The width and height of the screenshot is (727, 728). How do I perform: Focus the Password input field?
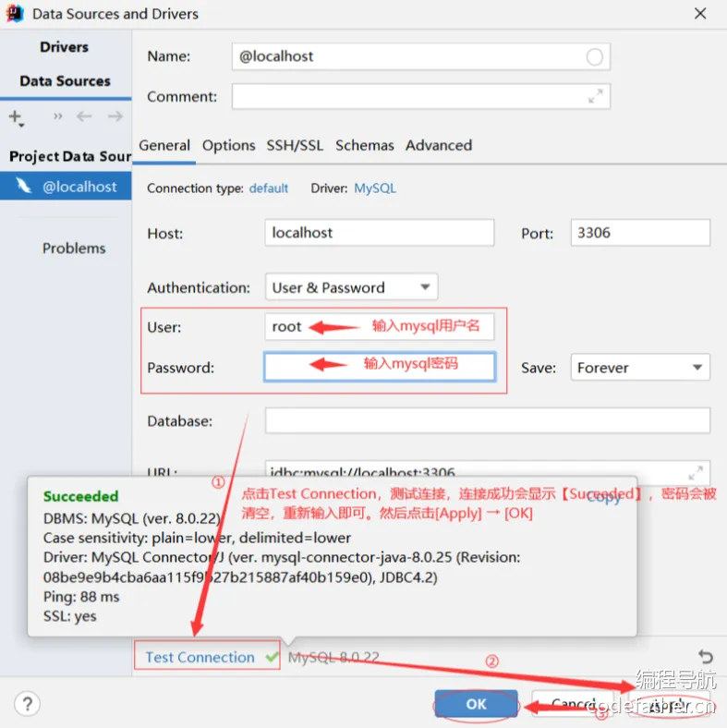380,367
